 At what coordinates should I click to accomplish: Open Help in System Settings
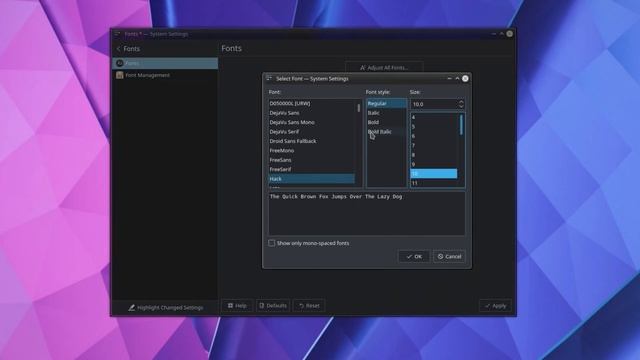237,305
